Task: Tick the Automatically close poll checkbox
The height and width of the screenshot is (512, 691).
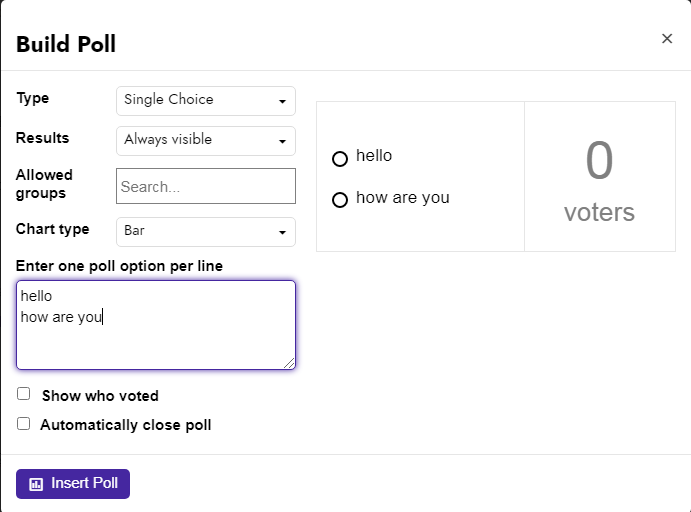Action: pos(23,423)
